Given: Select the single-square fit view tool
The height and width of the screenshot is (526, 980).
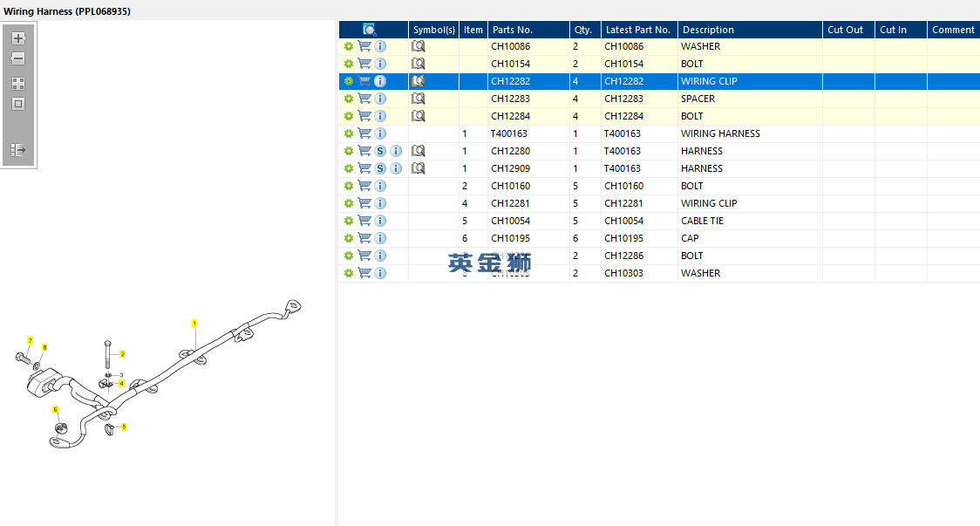Looking at the screenshot, I should click(x=18, y=104).
